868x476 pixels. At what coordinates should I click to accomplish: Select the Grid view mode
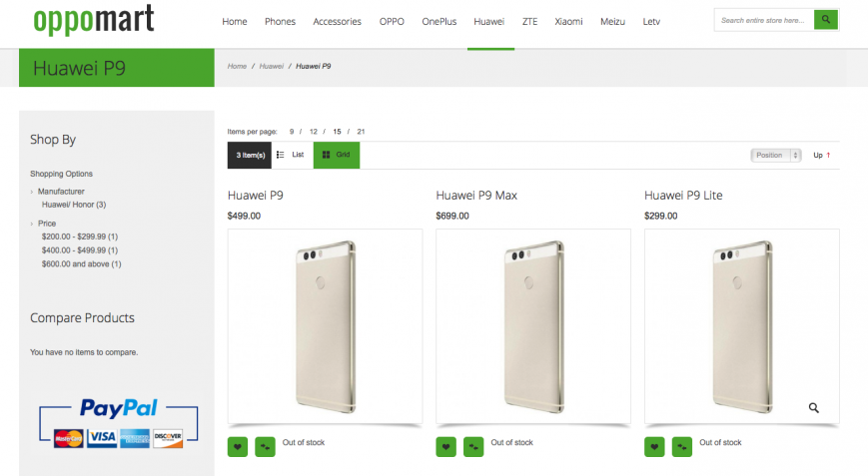click(337, 155)
